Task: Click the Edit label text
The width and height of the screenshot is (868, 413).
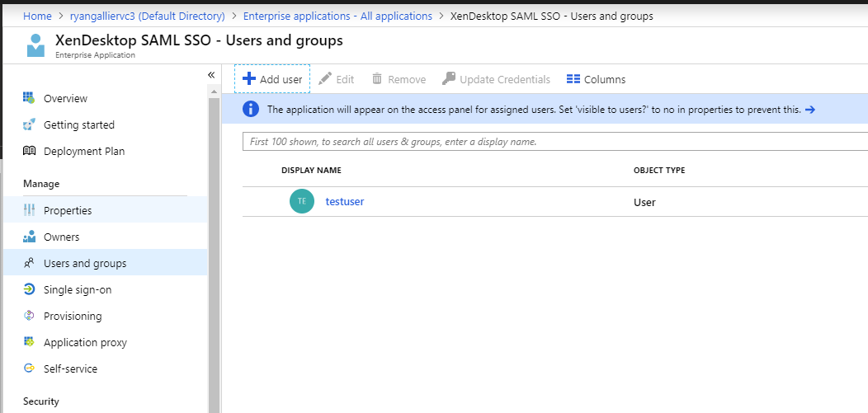Action: pos(345,79)
